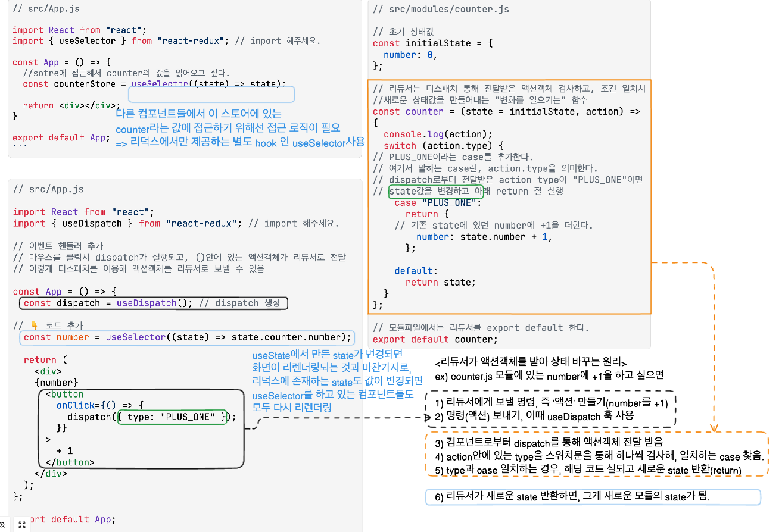Click the closing "</button>" tag

(x=70, y=462)
